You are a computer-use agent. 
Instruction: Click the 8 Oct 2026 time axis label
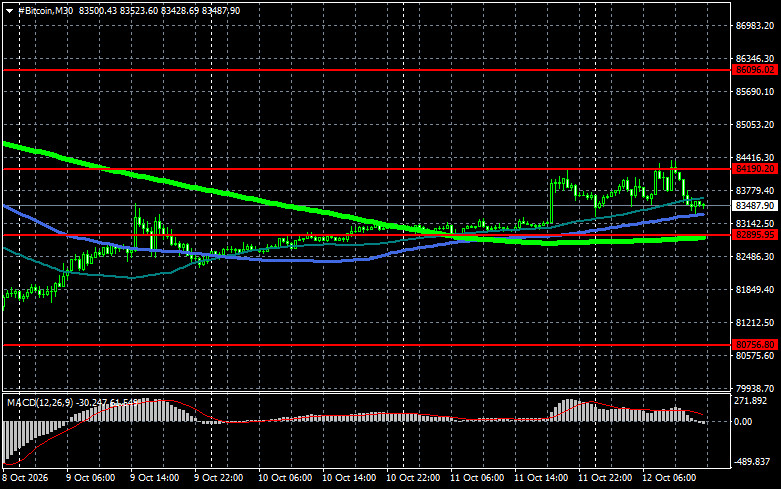25,478
